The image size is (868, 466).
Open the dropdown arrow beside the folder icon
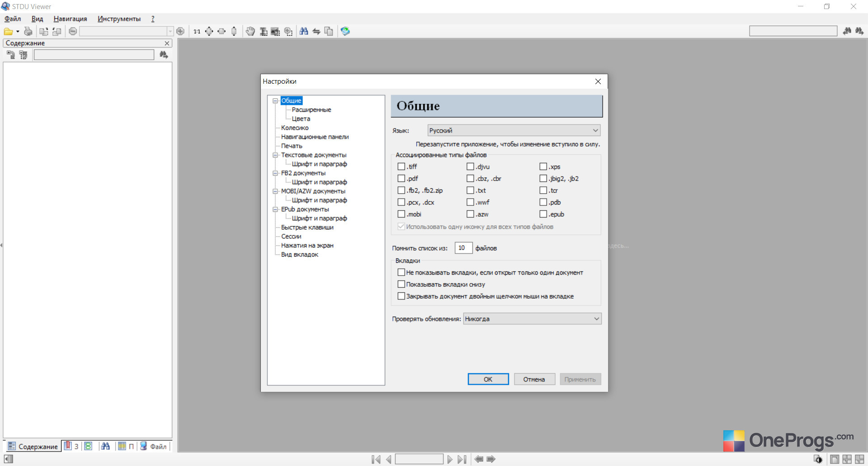18,31
